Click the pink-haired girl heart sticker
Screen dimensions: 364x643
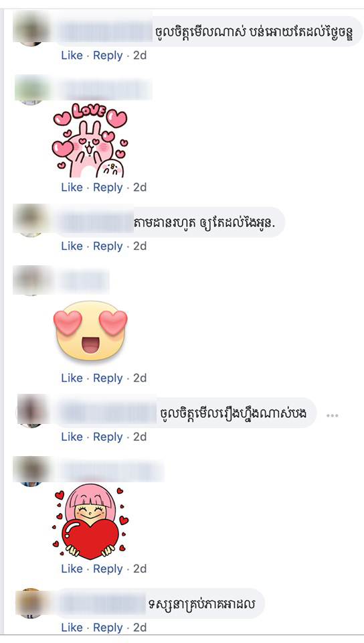click(90, 522)
